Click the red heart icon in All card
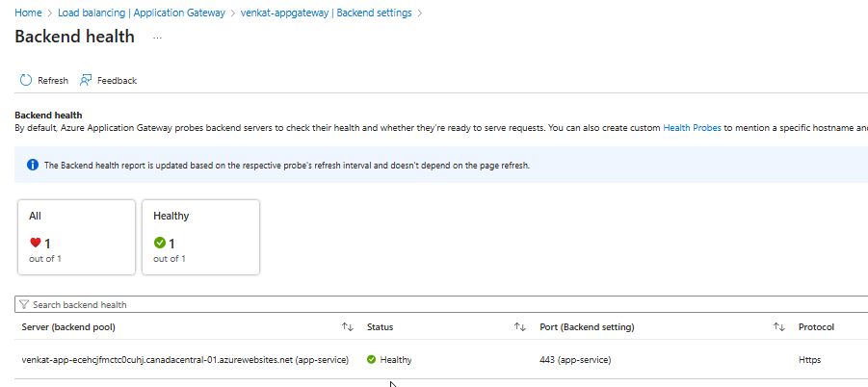Viewport: 868px width, 387px height. point(36,243)
